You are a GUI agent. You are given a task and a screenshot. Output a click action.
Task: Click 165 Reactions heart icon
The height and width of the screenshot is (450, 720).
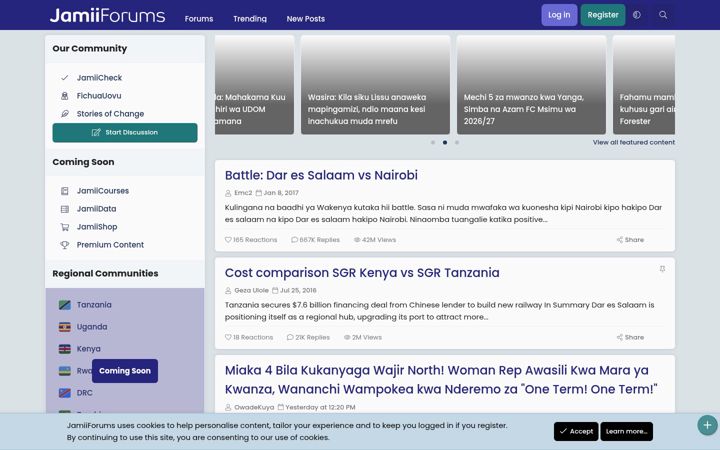pyautogui.click(x=228, y=240)
